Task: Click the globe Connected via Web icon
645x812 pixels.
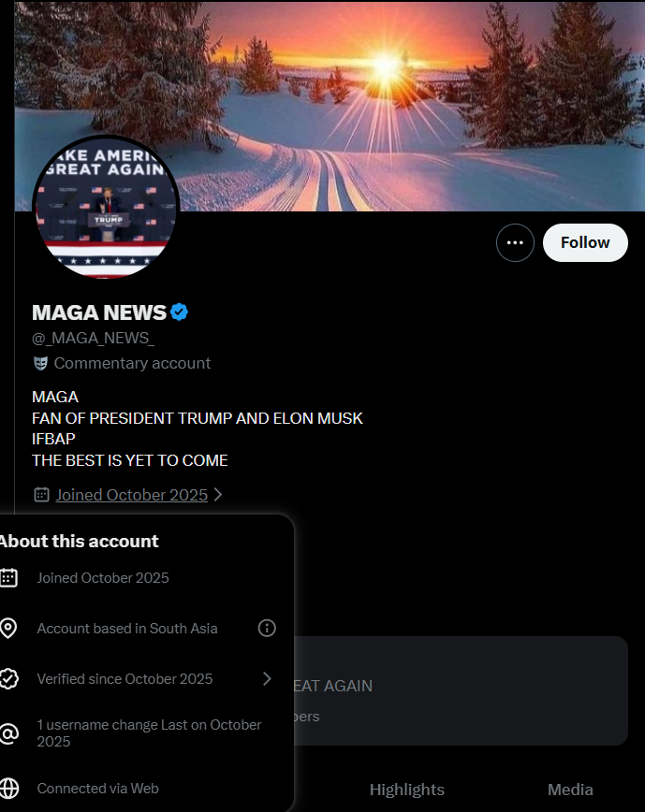Action: 8,789
